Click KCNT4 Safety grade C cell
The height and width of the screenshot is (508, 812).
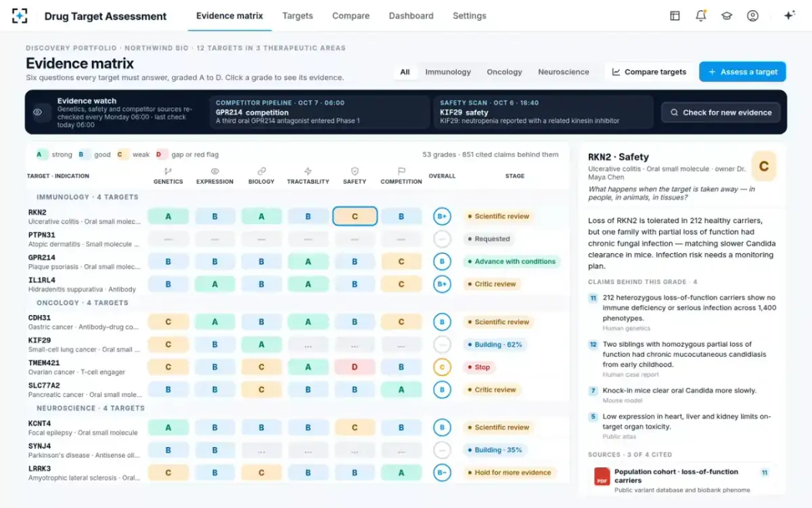click(355, 428)
